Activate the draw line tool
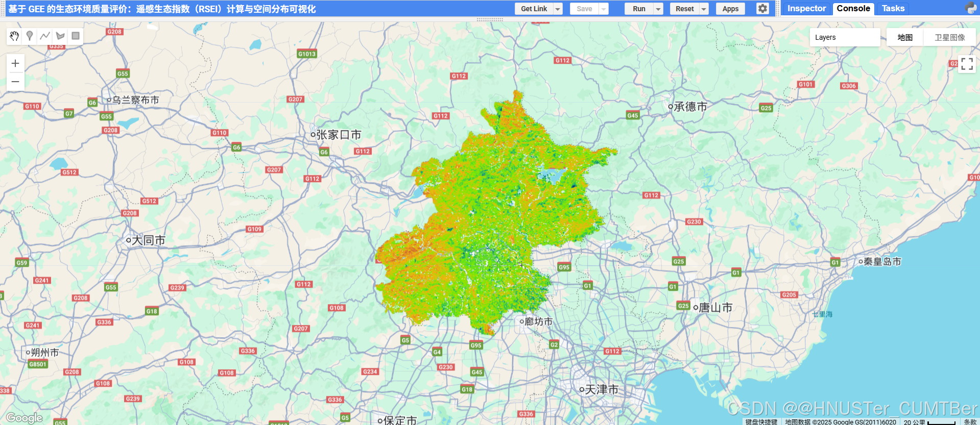The height and width of the screenshot is (425, 980). (x=45, y=36)
